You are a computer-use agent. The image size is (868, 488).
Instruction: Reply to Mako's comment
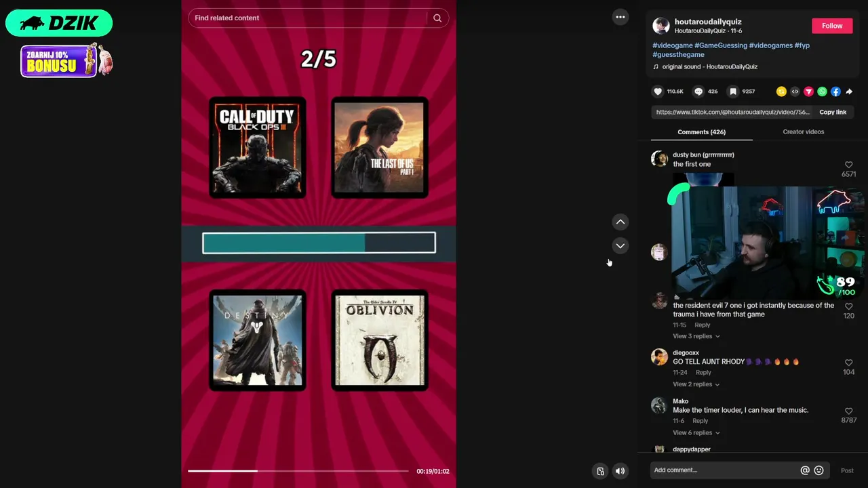tap(701, 421)
